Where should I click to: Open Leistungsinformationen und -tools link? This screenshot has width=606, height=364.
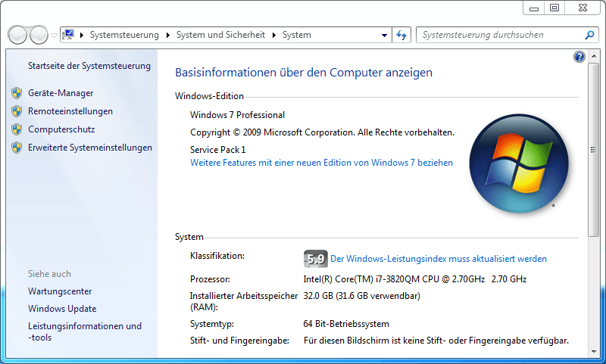[85, 331]
